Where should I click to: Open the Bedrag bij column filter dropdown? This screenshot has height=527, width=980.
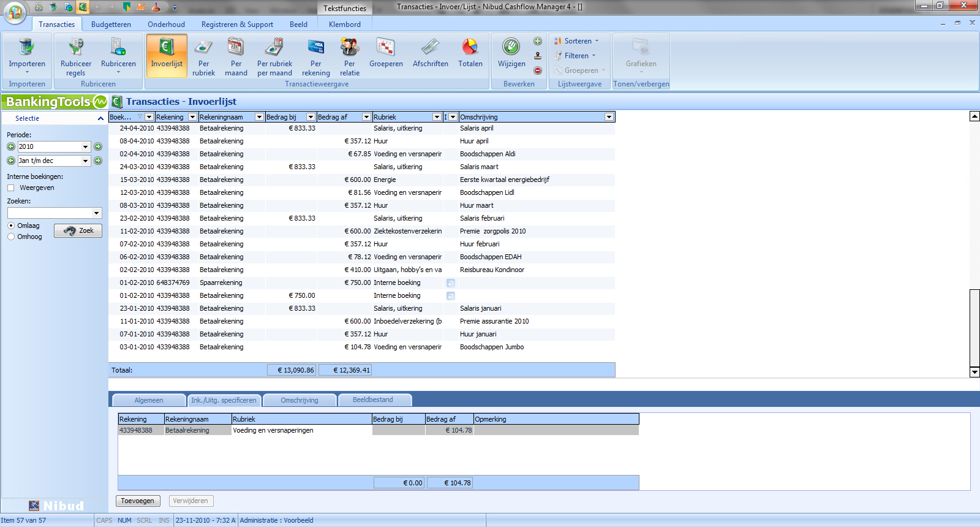(x=311, y=117)
